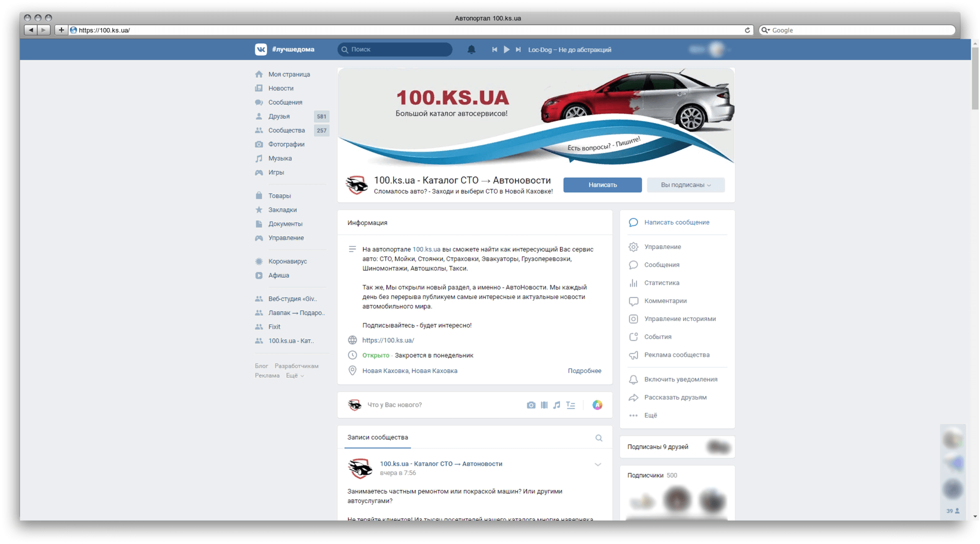This screenshot has width=980, height=544.
Task: Click the 100.ks.ua link in description
Action: click(426, 250)
